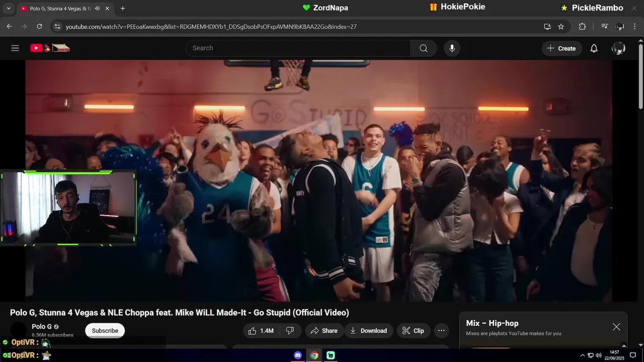Subscribe to Polo G channel

click(x=105, y=331)
